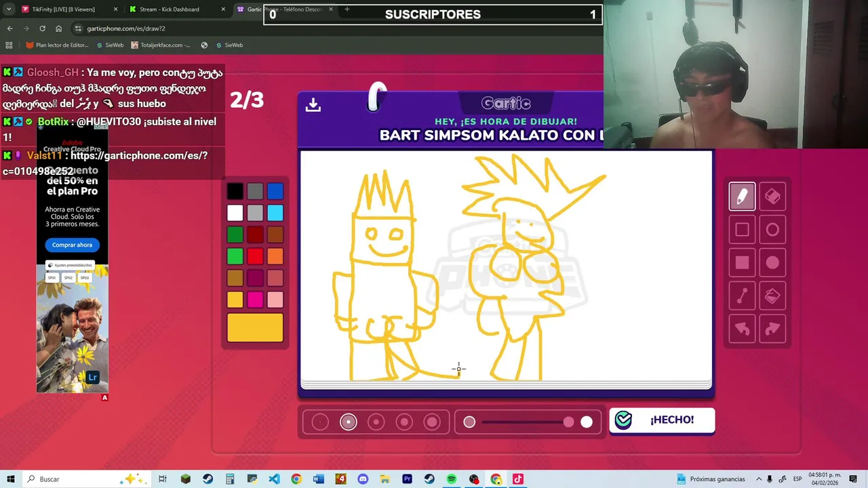Viewport: 868px width, 488px height.
Task: Click Comprar ahora in the Adobe ad
Action: coord(72,245)
